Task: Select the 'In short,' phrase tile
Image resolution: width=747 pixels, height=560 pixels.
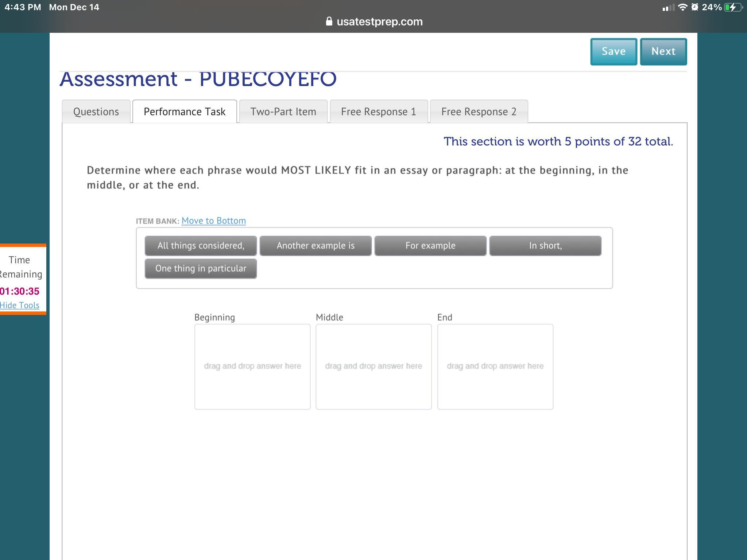Action: (545, 246)
